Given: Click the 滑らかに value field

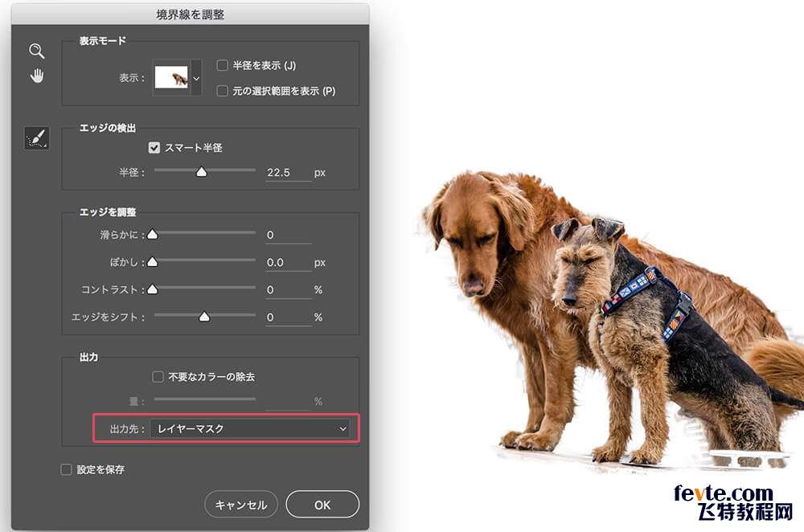Looking at the screenshot, I should pos(288,235).
